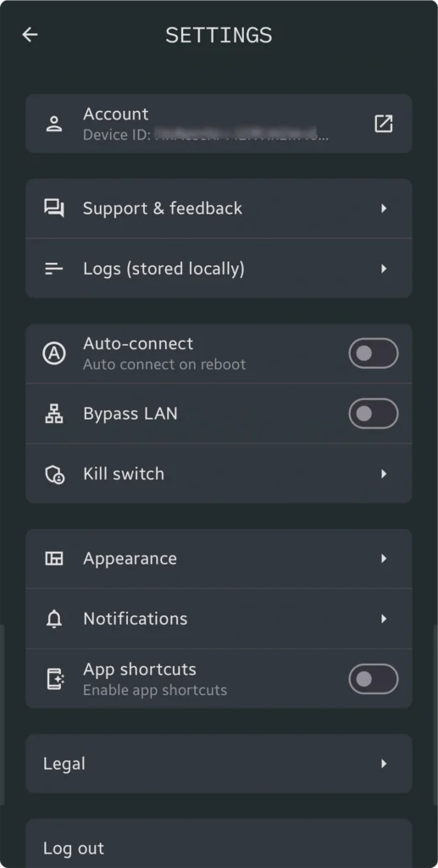
Task: Expand Support & feedback arrow
Action: (384, 209)
